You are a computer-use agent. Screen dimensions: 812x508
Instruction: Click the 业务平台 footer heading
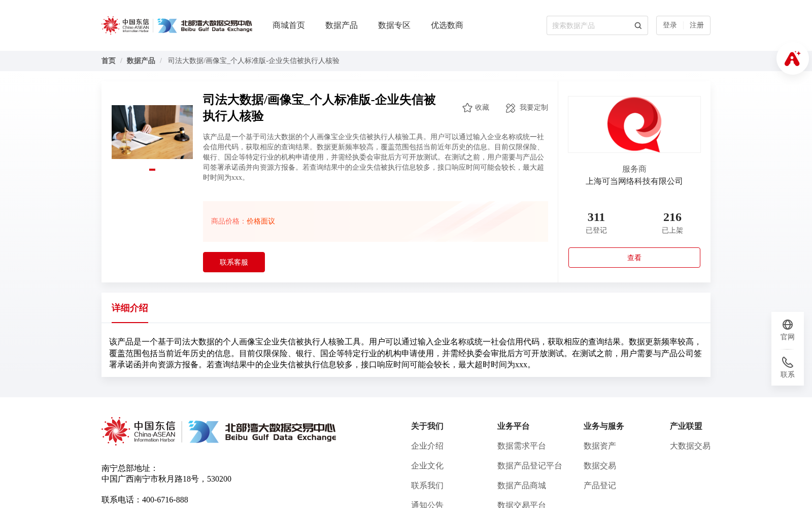[514, 426]
